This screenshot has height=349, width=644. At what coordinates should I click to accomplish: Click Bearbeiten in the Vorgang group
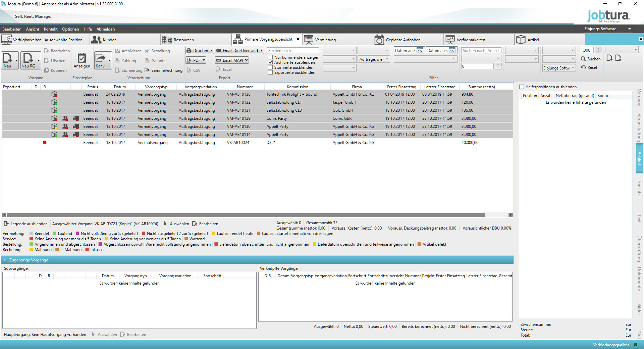click(x=57, y=51)
